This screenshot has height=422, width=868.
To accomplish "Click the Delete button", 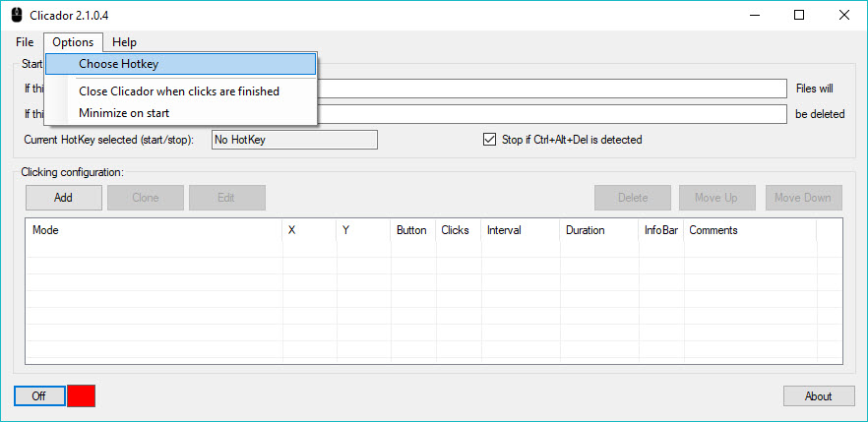I will pos(633,198).
